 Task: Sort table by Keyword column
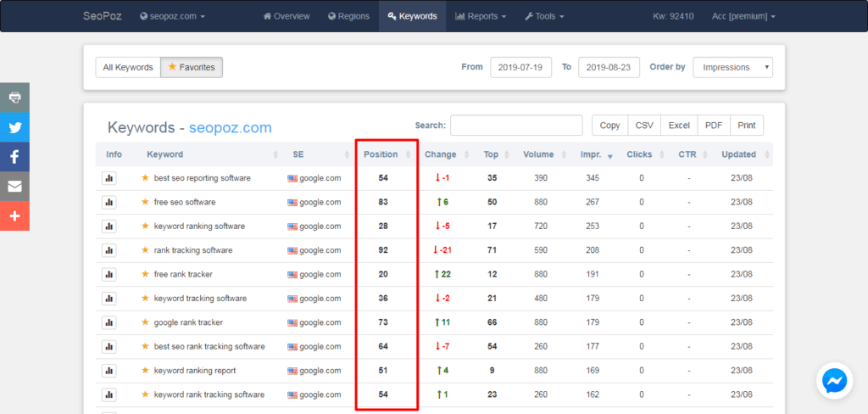pyautogui.click(x=213, y=154)
